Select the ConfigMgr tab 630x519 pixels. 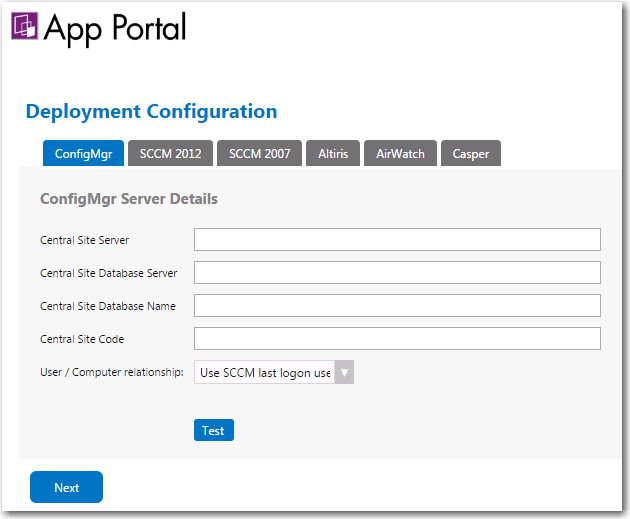coord(84,153)
